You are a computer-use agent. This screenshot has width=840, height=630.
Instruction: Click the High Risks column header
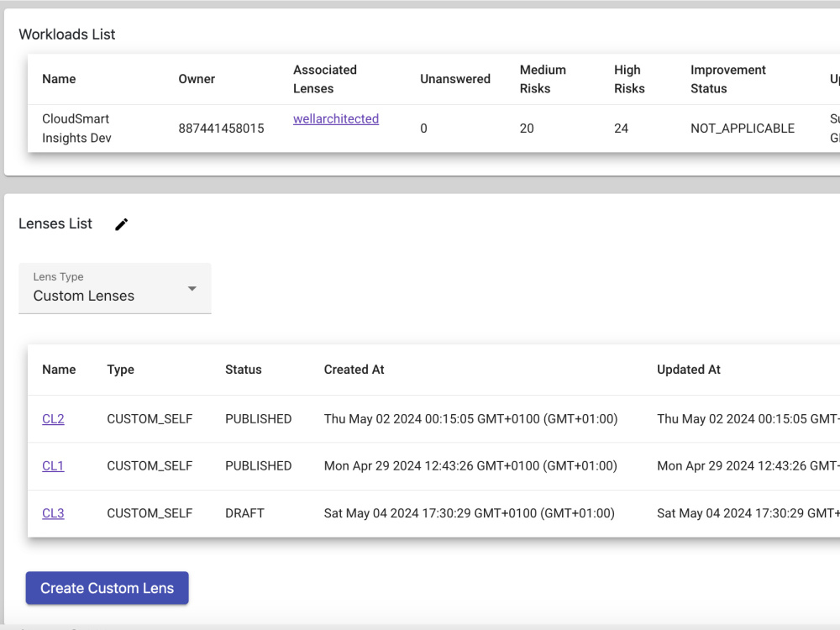click(628, 79)
